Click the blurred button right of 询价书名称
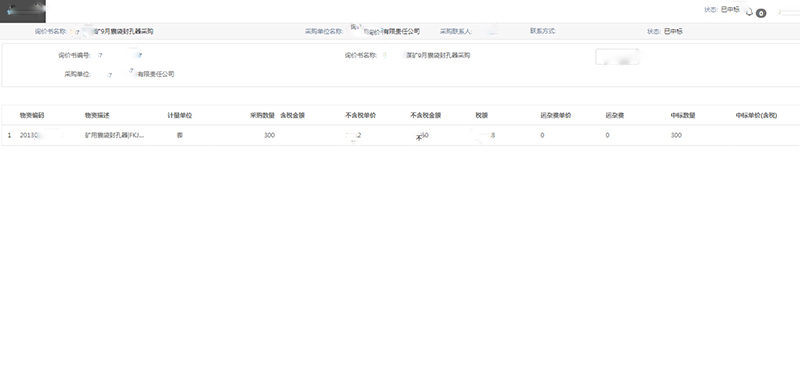The image size is (800, 375). click(x=617, y=57)
